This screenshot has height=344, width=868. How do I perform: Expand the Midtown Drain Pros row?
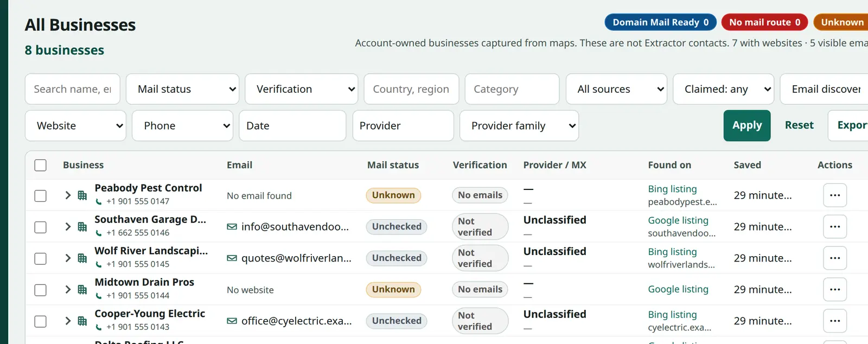68,290
